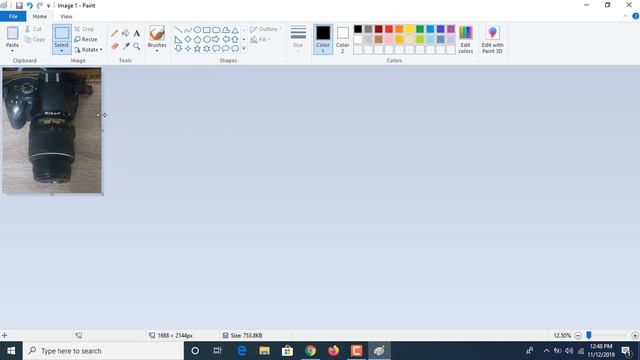Click the Copy button
The height and width of the screenshot is (360, 640).
coord(35,40)
